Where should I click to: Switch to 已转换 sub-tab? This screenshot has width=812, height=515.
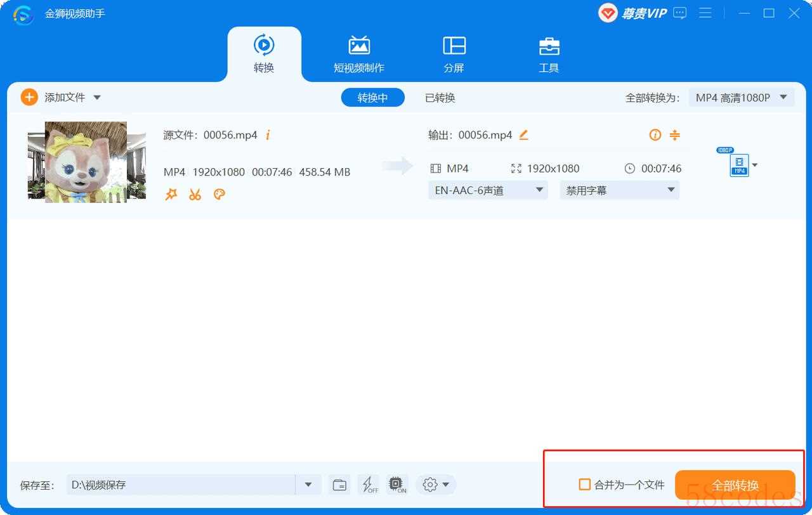point(440,98)
